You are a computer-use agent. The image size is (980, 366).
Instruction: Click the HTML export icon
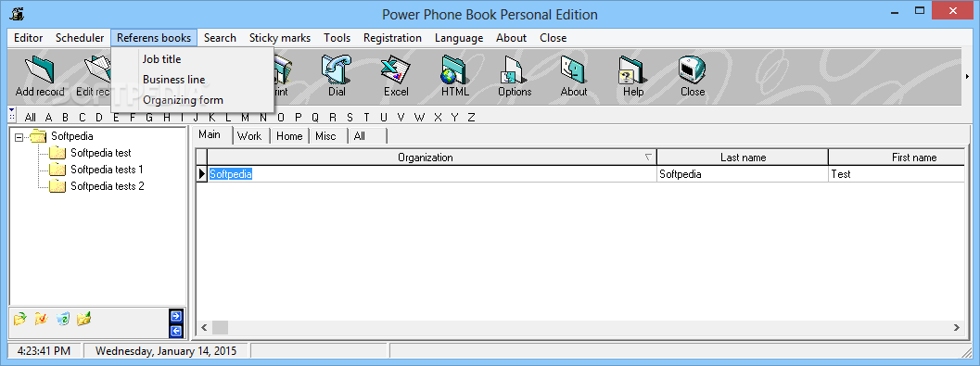coord(455,69)
